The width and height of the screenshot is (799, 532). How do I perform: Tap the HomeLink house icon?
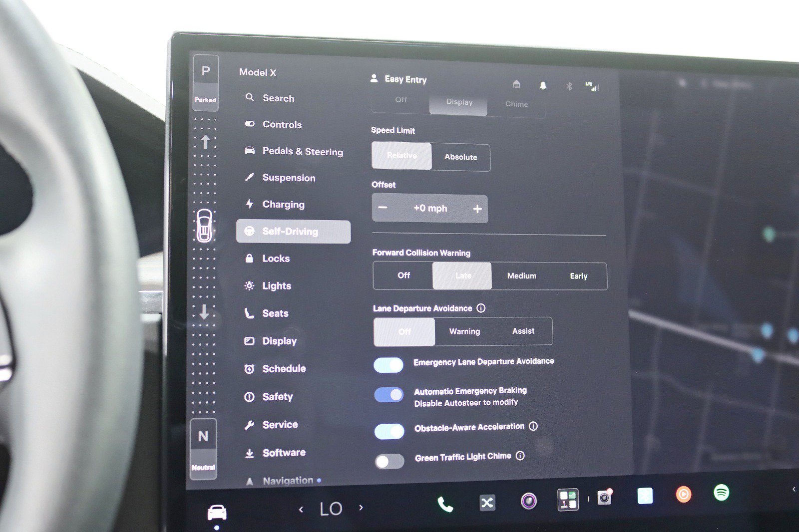point(516,84)
